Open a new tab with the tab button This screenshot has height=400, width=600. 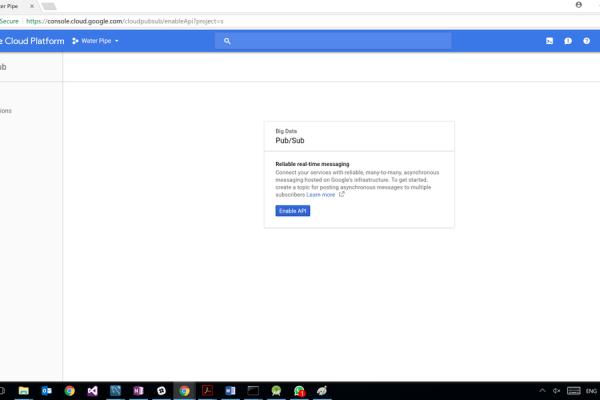(x=49, y=6)
